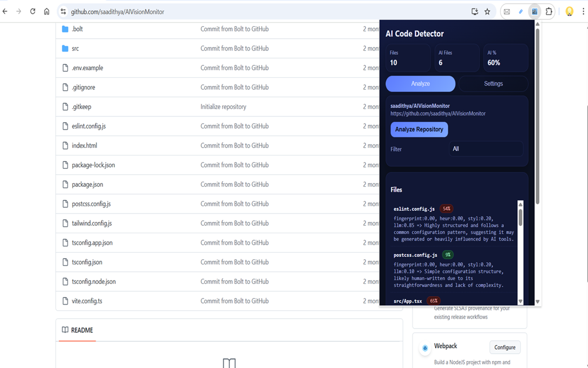Click the file icon beside index.html
Viewport: 588px width, 368px height.
(65, 145)
